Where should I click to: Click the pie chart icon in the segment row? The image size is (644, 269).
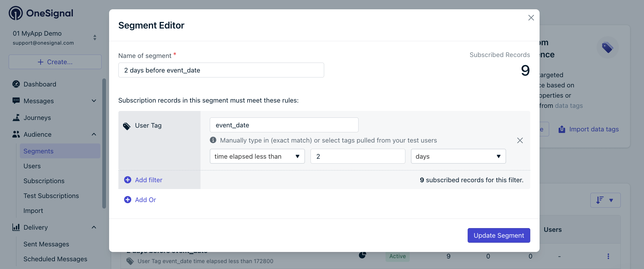[362, 255]
